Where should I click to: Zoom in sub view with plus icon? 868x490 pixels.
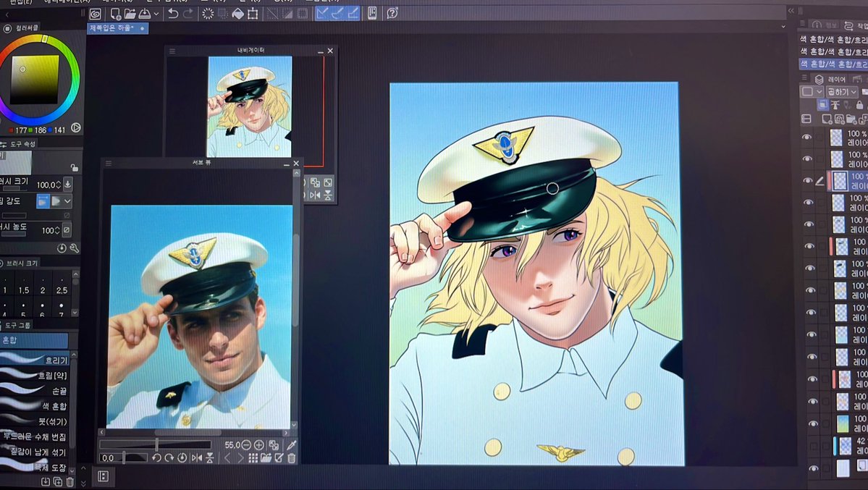click(x=258, y=444)
